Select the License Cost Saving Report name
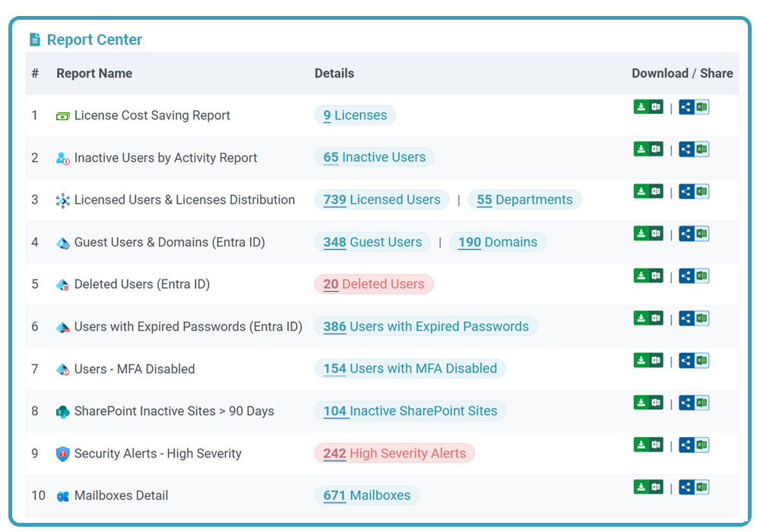The height and width of the screenshot is (532, 760). point(152,116)
